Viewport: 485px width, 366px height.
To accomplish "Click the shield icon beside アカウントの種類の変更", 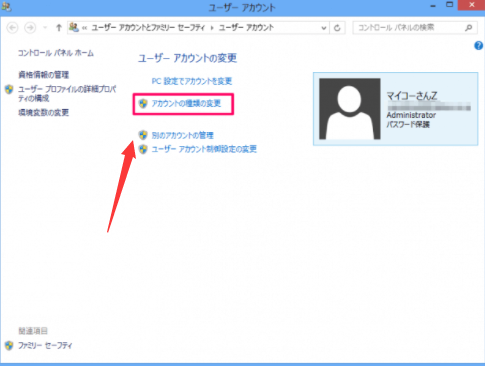I will click(x=143, y=104).
